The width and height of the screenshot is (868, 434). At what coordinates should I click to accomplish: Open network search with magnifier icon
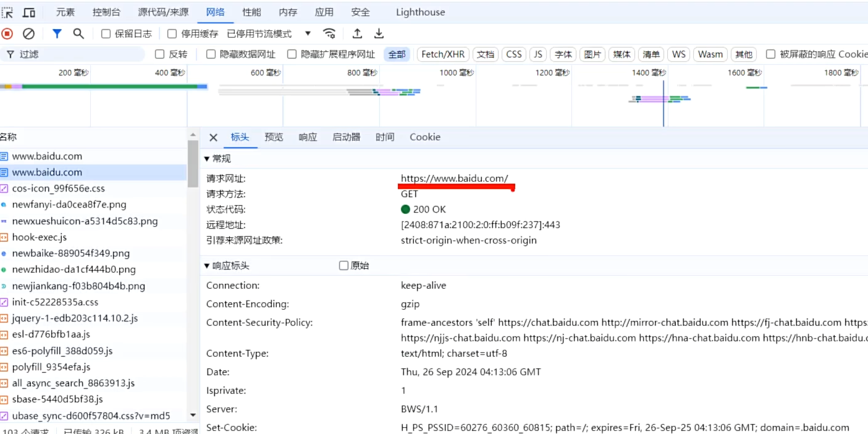(x=78, y=34)
